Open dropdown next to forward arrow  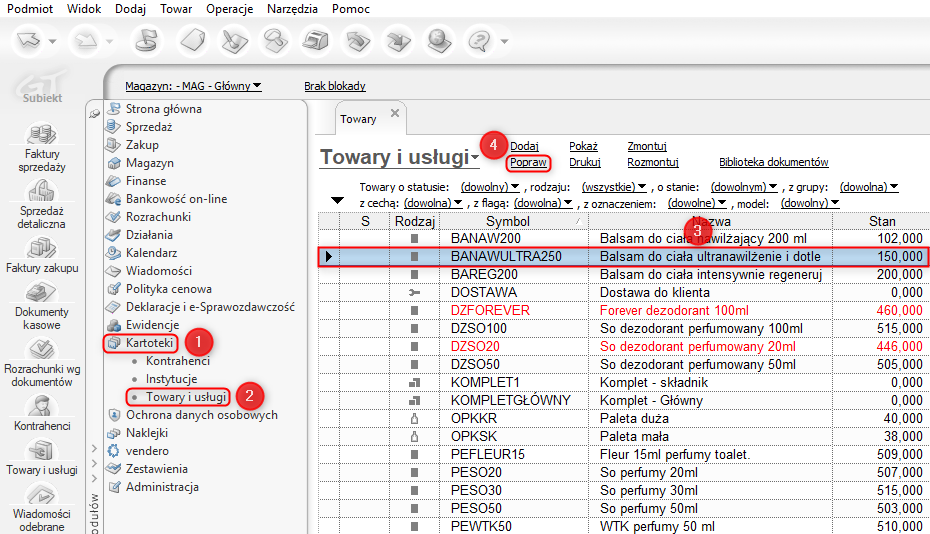pyautogui.click(x=109, y=42)
